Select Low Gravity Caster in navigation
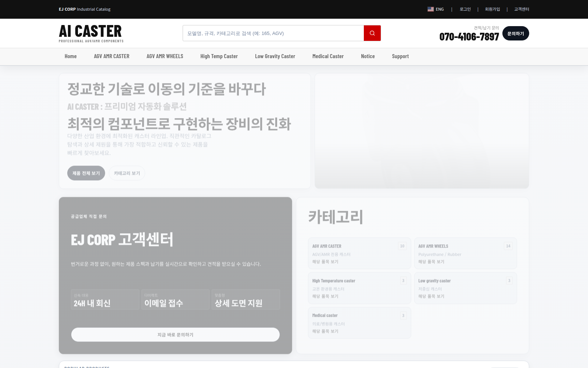Screen dimensions: 588x368 (275, 56)
